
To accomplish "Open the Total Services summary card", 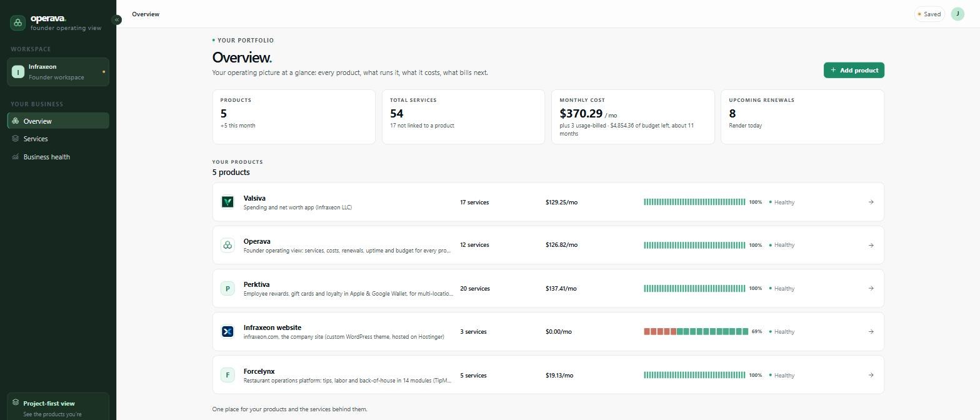I will (x=463, y=117).
